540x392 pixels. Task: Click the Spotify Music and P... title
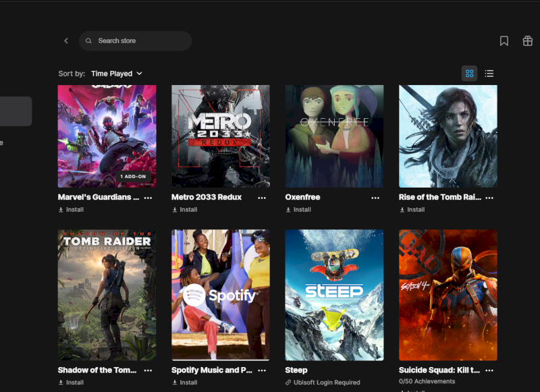pyautogui.click(x=212, y=370)
